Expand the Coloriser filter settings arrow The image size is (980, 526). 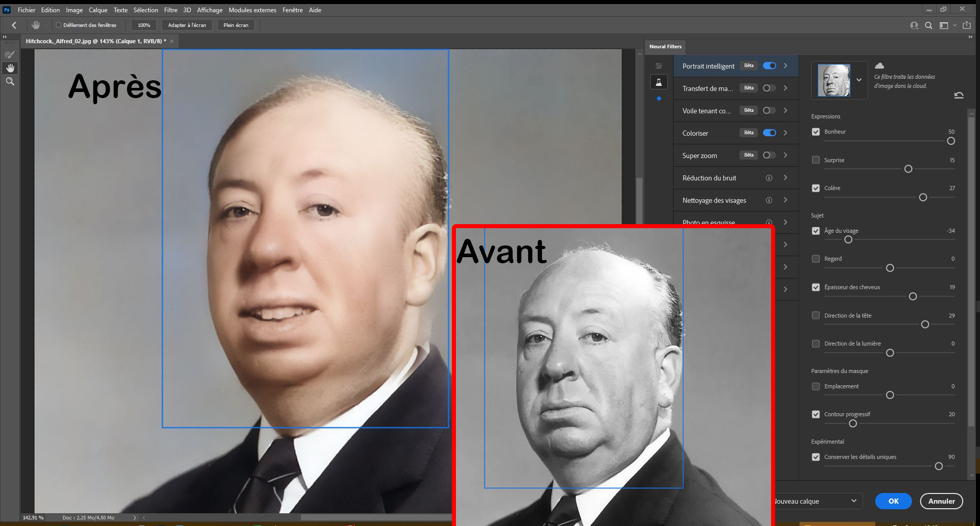[785, 133]
